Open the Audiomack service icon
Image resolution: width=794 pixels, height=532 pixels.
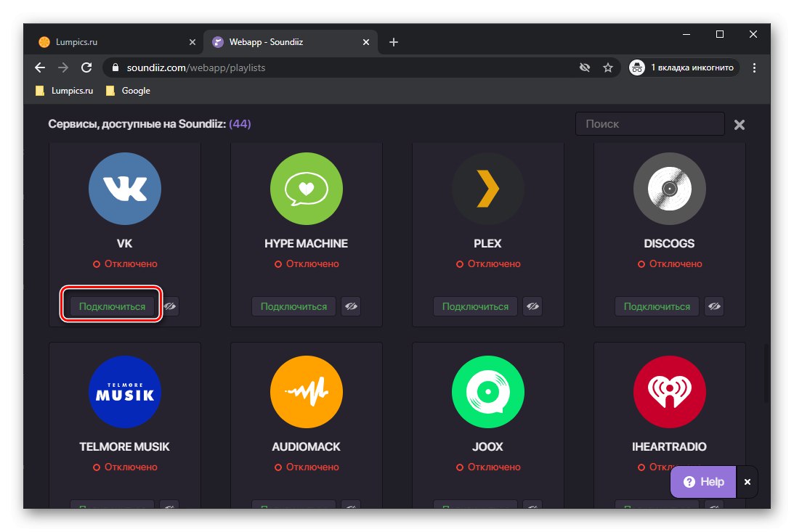tap(306, 391)
